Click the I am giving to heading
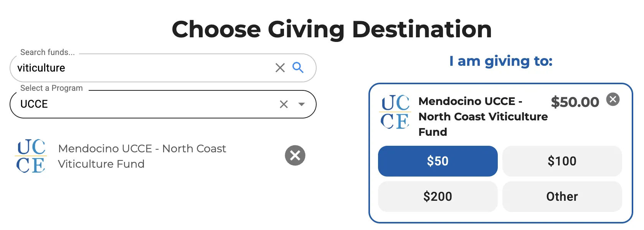The width and height of the screenshot is (644, 230). 500,61
